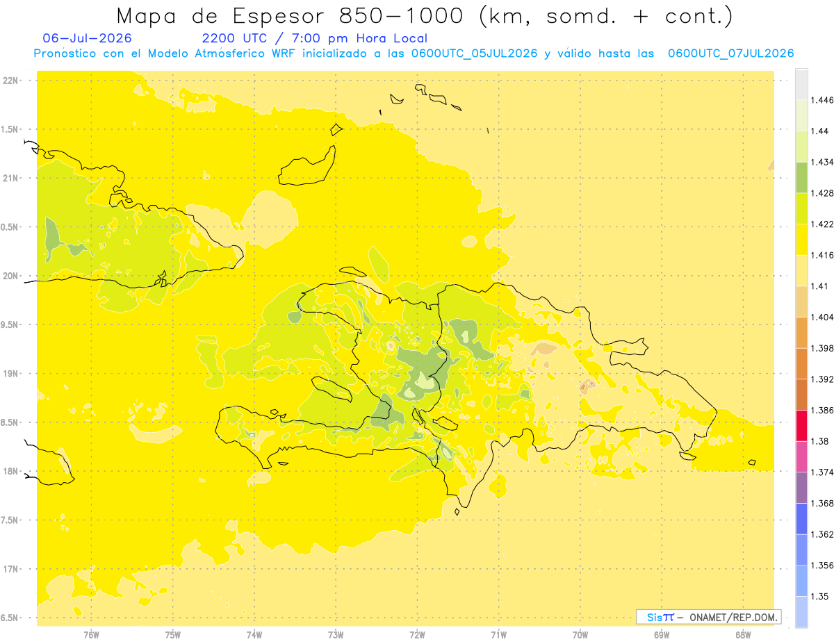Image resolution: width=834 pixels, height=644 pixels.
Task: Click the colorbar value '1.368'
Action: 822,503
